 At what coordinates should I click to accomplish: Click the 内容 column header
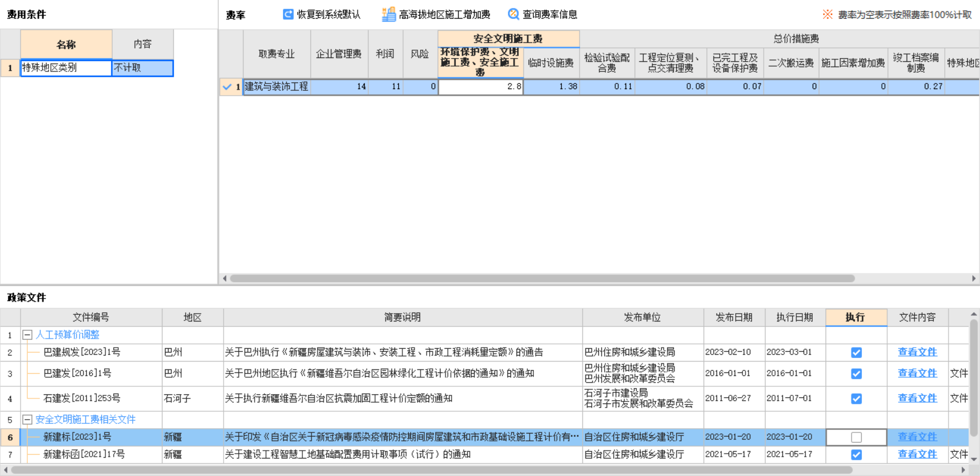pyautogui.click(x=142, y=44)
